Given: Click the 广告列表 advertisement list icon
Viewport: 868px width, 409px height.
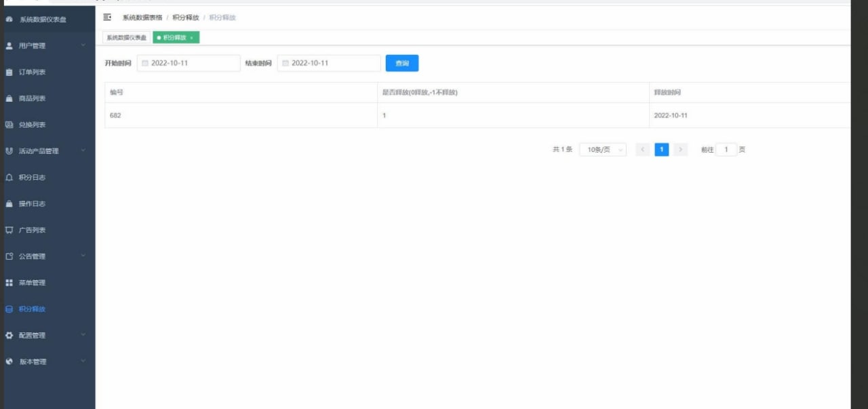Looking at the screenshot, I should pos(9,230).
